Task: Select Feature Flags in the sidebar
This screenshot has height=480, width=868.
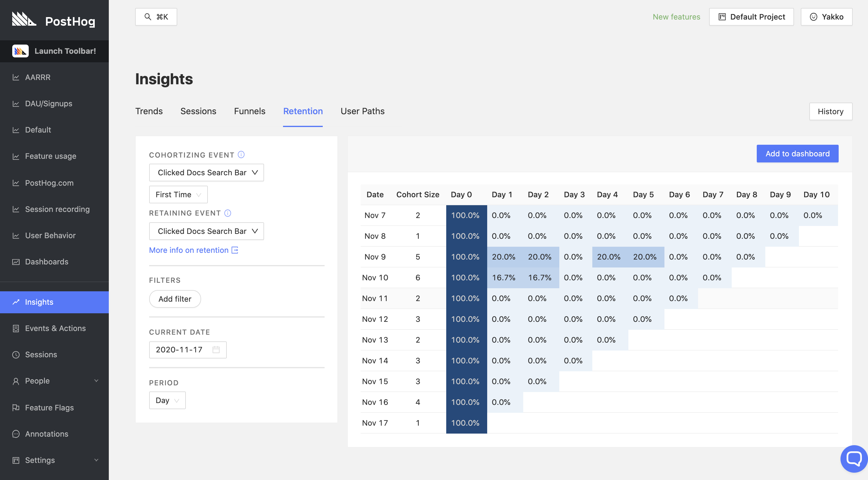Action: pos(49,407)
